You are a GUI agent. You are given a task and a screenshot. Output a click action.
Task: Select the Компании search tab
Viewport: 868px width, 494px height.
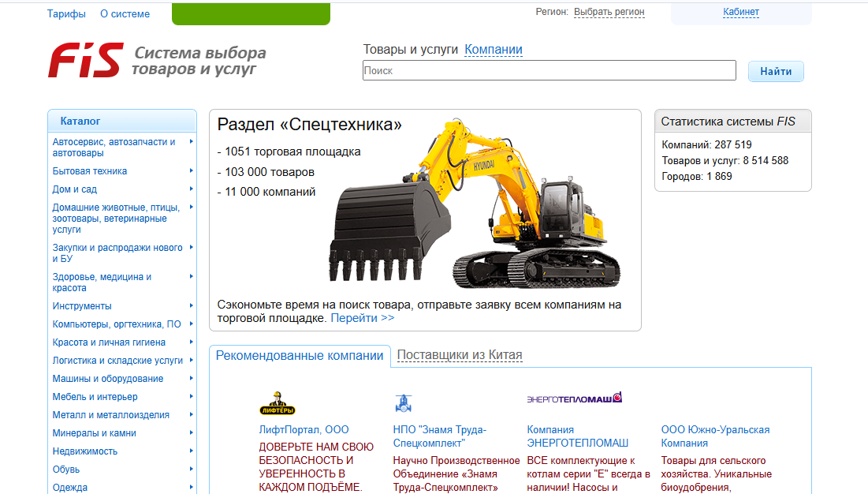coord(494,49)
